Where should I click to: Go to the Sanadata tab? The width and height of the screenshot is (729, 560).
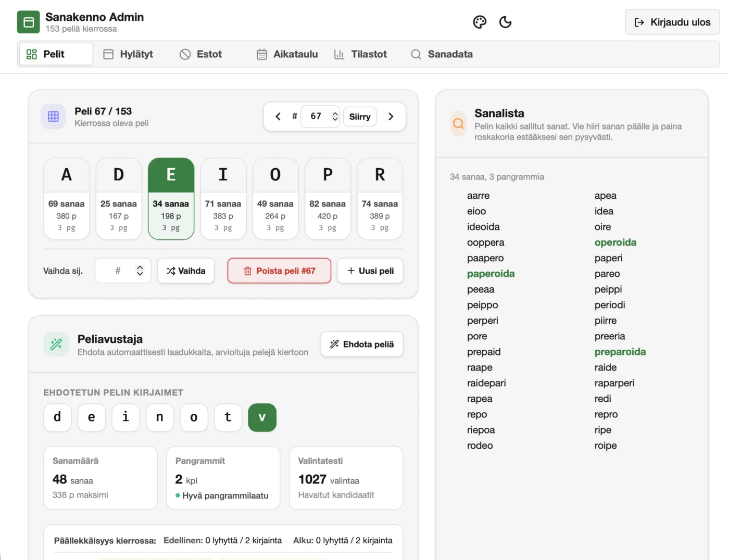pos(442,54)
